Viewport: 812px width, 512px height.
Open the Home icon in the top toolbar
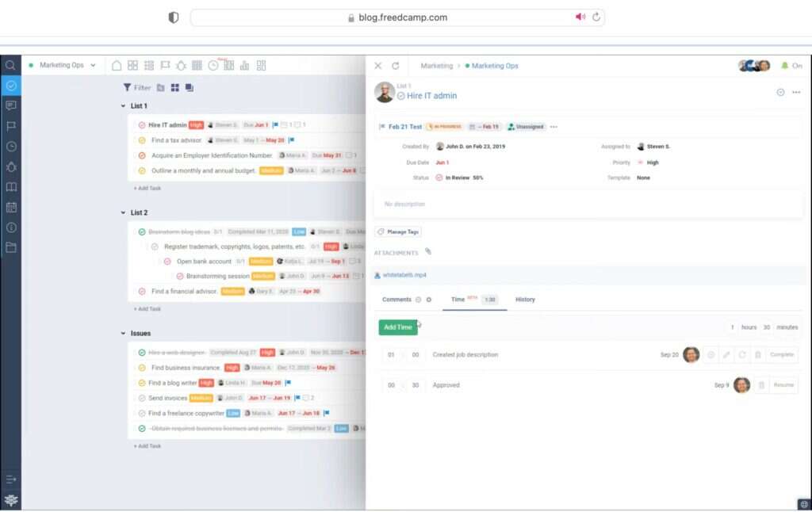pyautogui.click(x=117, y=65)
